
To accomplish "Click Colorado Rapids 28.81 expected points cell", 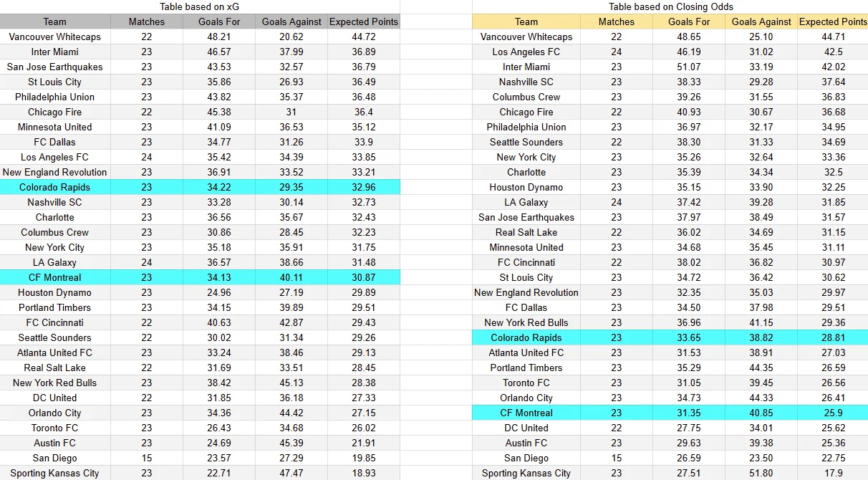I will pos(833,337).
